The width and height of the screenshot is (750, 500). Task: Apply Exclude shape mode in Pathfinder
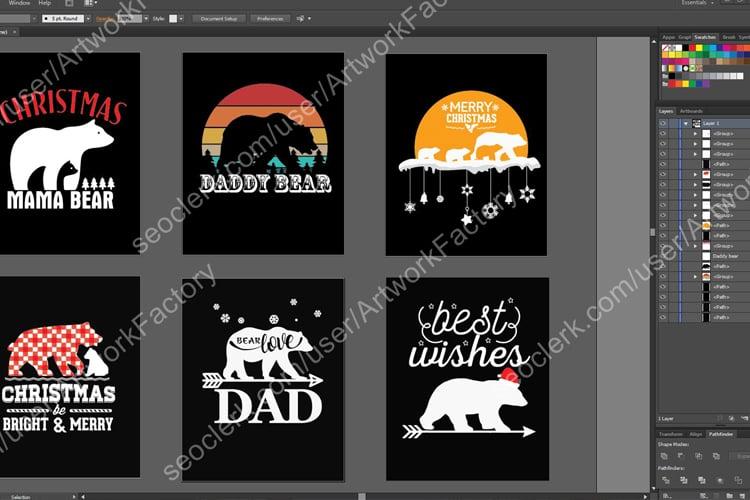coord(716,456)
